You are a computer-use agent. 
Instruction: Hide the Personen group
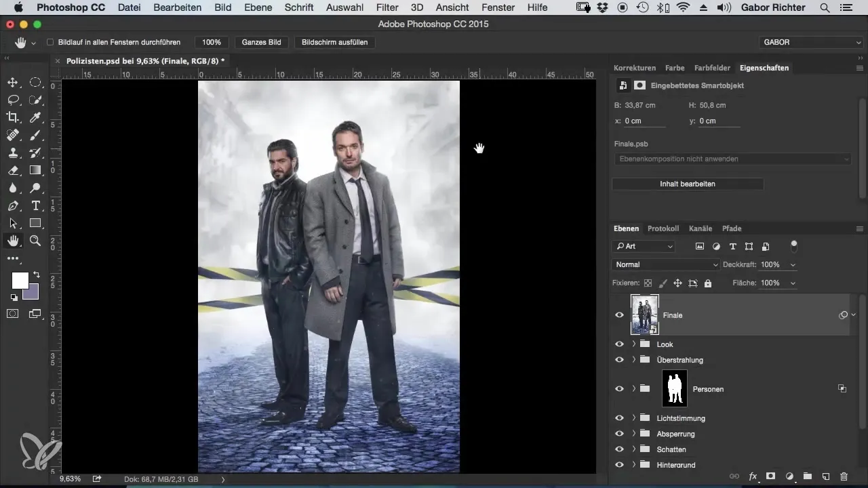click(619, 389)
